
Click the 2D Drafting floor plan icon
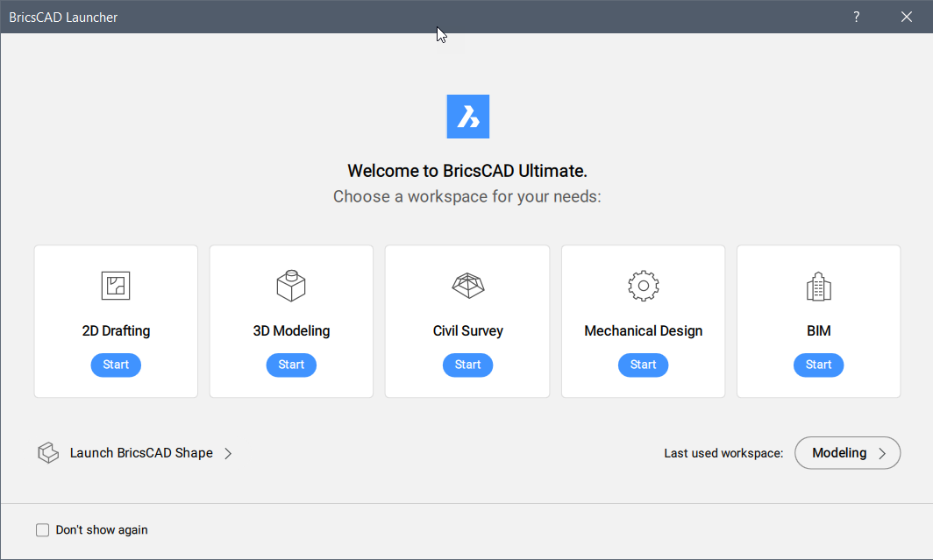(x=116, y=286)
